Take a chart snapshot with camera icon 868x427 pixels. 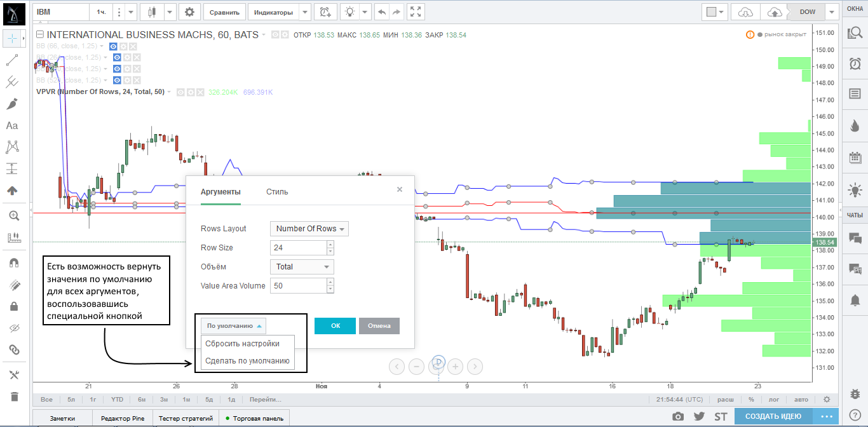pyautogui.click(x=679, y=416)
